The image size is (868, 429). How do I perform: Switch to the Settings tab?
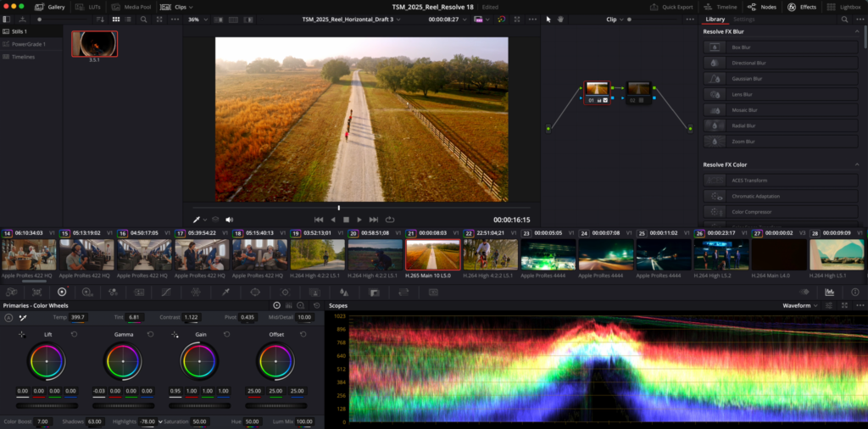coord(743,19)
